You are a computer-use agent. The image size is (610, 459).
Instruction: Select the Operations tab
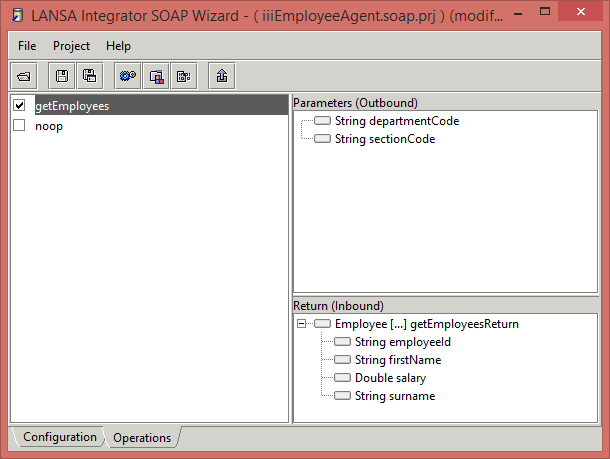coord(142,438)
